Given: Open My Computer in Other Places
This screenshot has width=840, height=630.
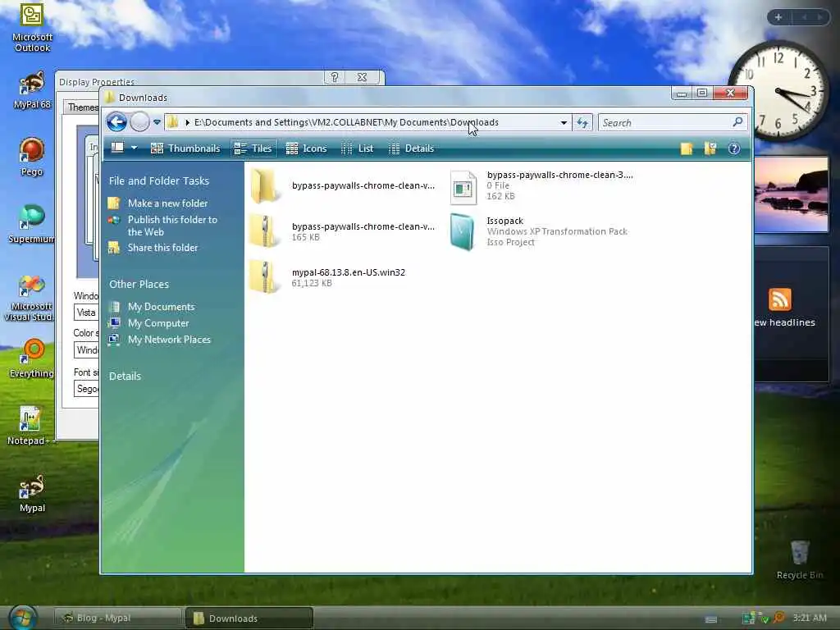Looking at the screenshot, I should tap(148, 323).
